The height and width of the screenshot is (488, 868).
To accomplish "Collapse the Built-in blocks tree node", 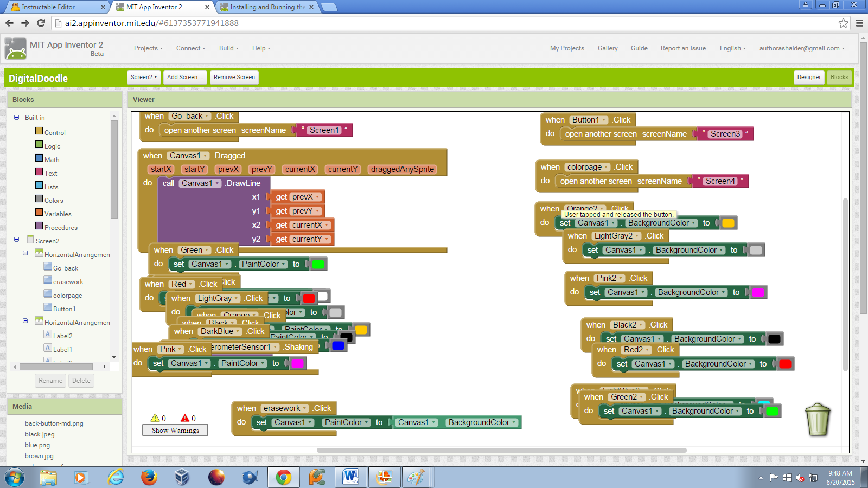I will [16, 117].
